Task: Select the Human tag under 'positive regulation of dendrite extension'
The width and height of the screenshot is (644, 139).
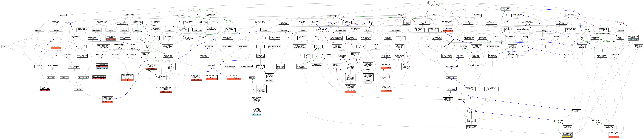Action: coord(611,137)
